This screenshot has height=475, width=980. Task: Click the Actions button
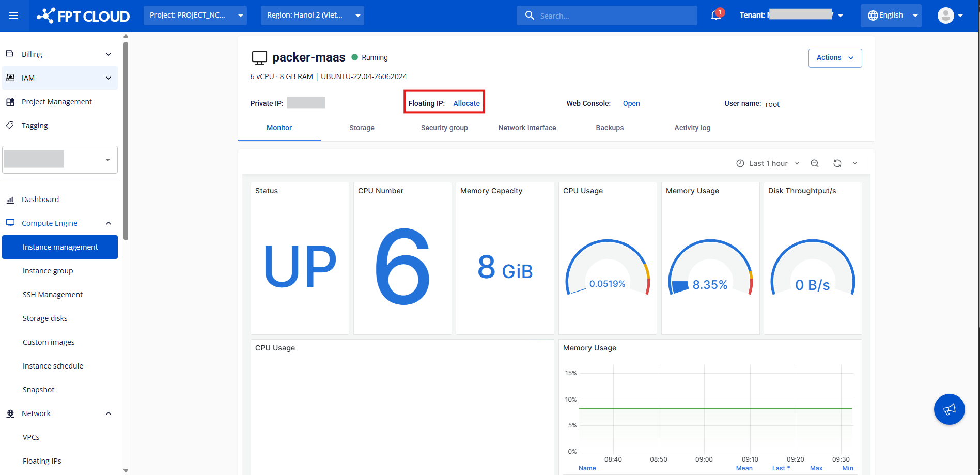pyautogui.click(x=835, y=58)
